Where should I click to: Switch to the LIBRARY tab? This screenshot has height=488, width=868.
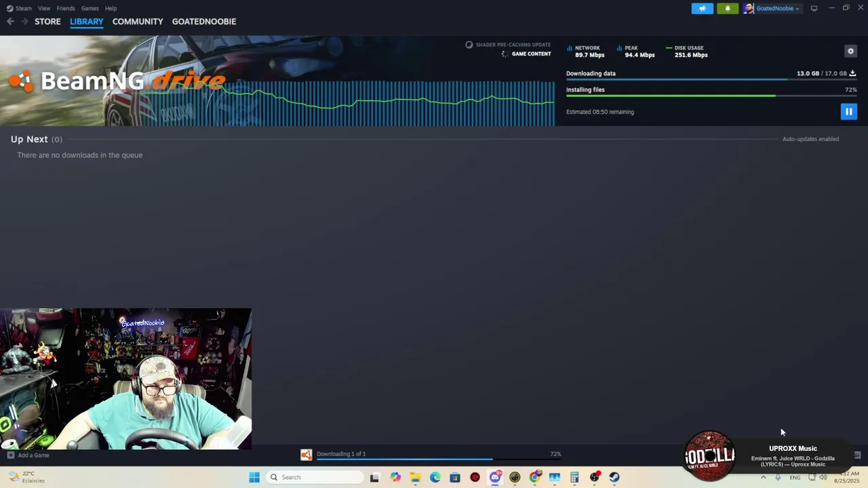(87, 22)
